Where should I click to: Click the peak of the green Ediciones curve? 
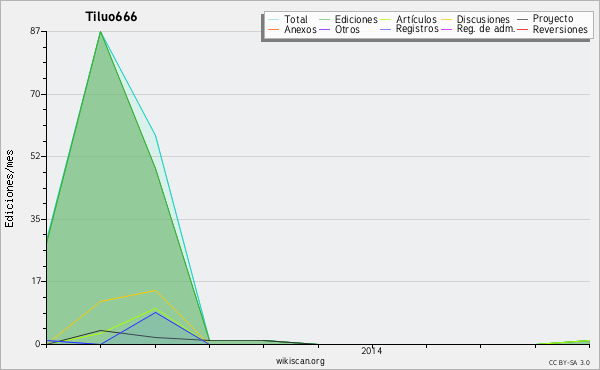coord(101,32)
